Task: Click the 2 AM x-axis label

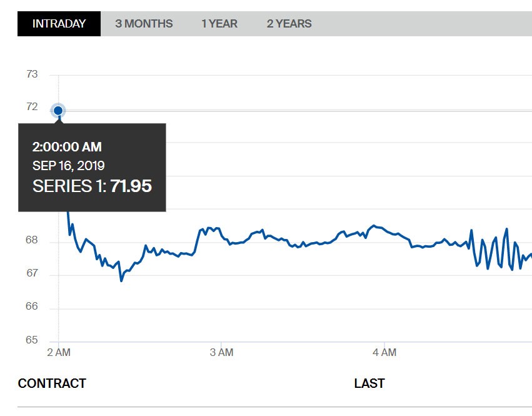Action: click(58, 352)
